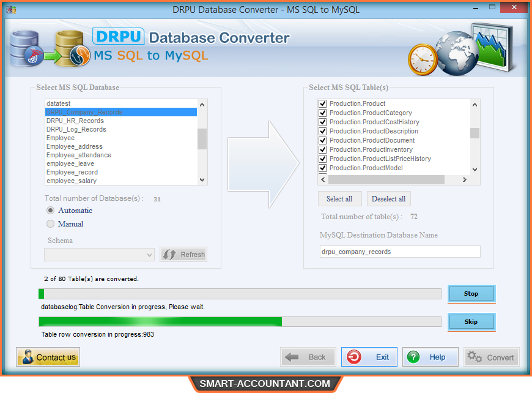This screenshot has width=532, height=393.
Task: Click the DRPU logo badge
Action: coord(118,36)
